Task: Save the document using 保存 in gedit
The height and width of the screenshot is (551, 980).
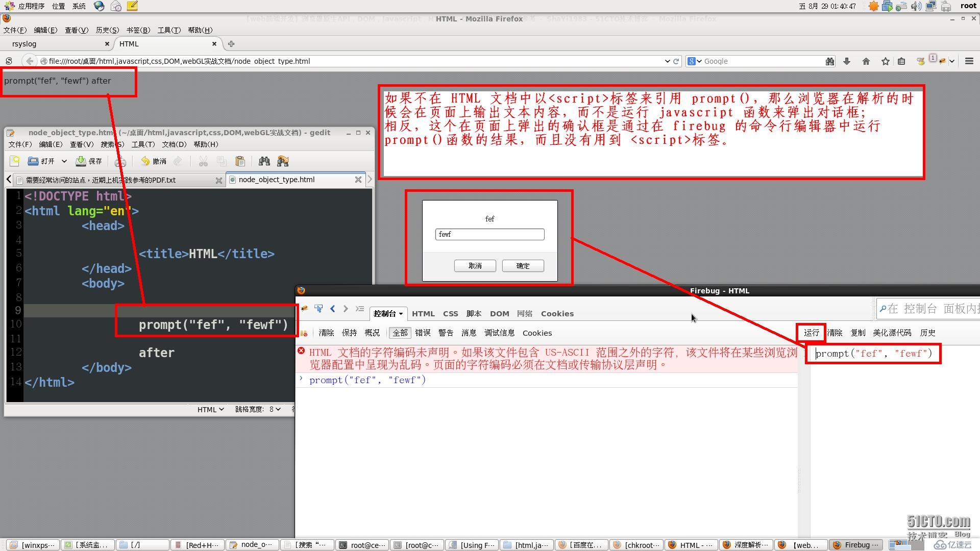Action: coord(89,161)
